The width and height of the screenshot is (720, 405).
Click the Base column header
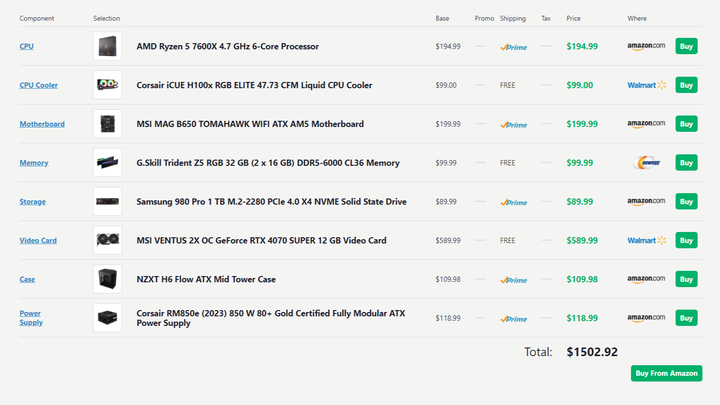tap(442, 18)
